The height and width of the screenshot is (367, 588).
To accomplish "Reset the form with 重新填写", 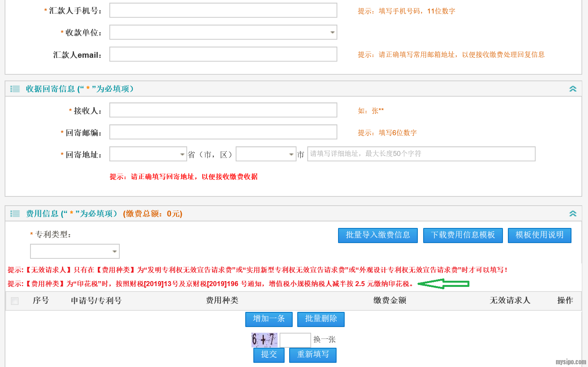I will point(313,355).
